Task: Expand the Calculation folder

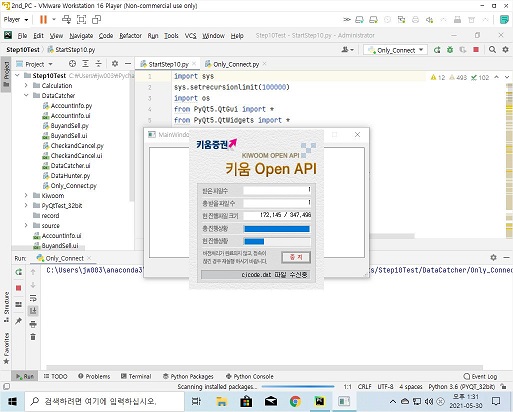Action: 26,86
